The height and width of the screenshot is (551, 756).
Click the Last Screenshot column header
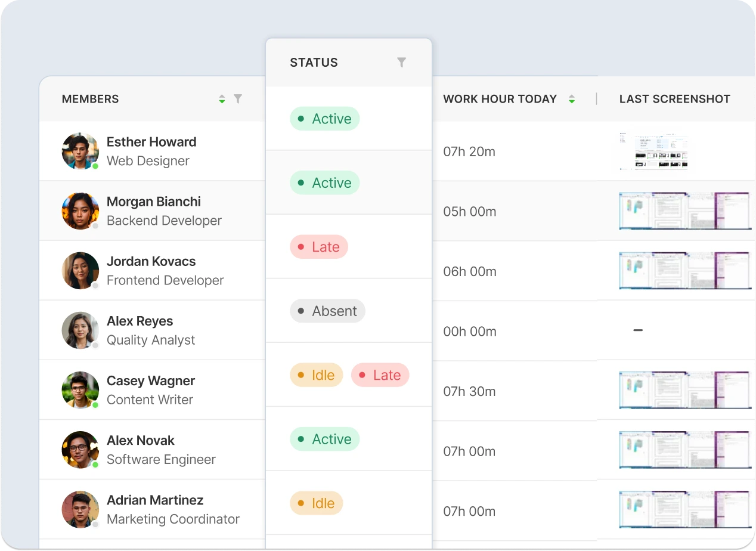(674, 99)
